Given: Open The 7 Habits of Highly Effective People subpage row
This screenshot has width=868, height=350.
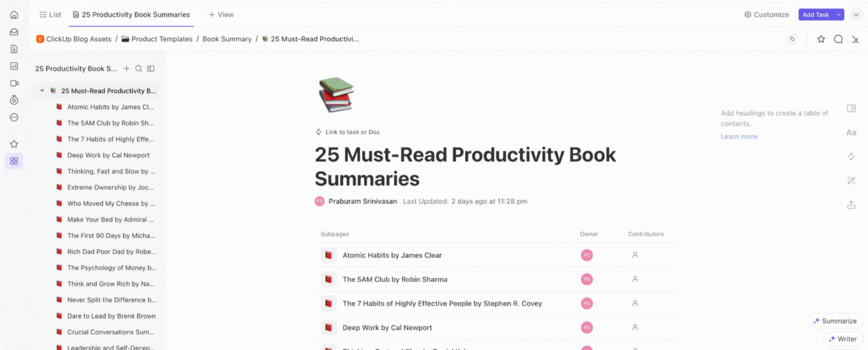Looking at the screenshot, I should pyautogui.click(x=496, y=303).
